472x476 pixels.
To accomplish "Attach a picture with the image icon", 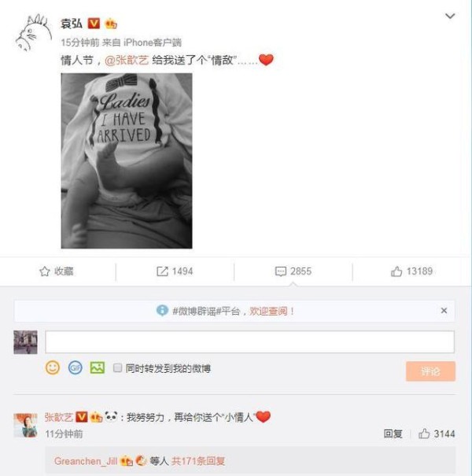I will click(98, 367).
